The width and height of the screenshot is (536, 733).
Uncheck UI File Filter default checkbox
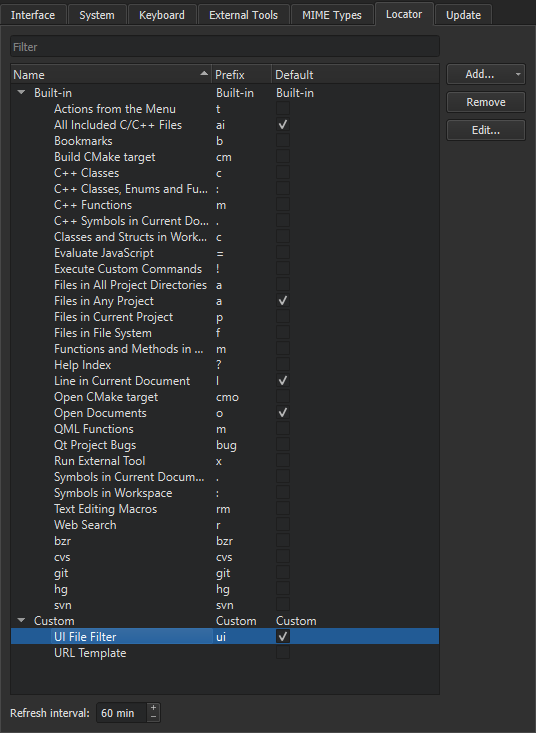point(283,636)
